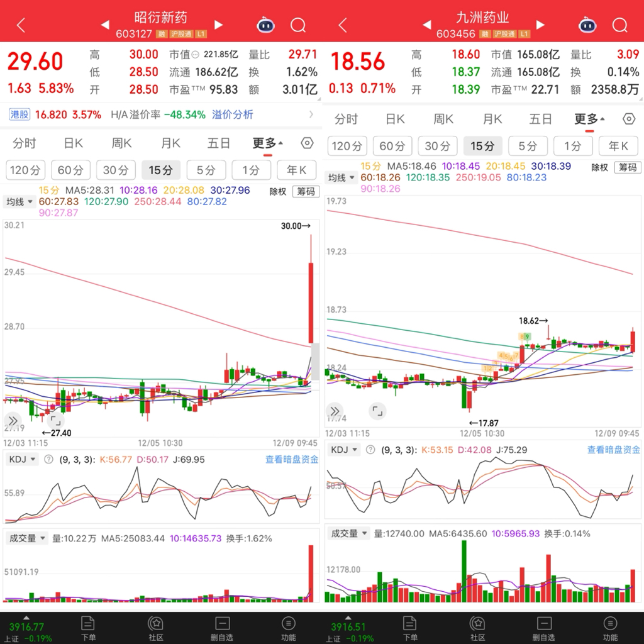Go back from 昭衍新药 stock page
The height and width of the screenshot is (644, 644).
point(21,25)
